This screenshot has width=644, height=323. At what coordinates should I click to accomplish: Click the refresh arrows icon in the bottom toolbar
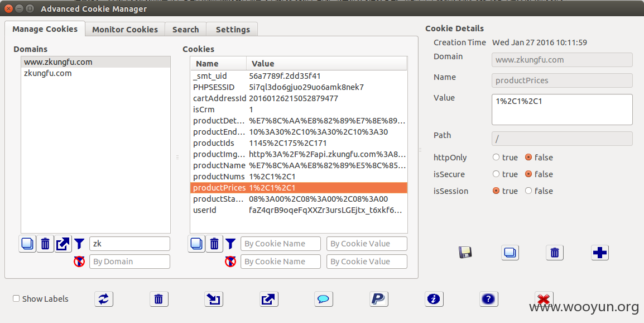pyautogui.click(x=103, y=299)
